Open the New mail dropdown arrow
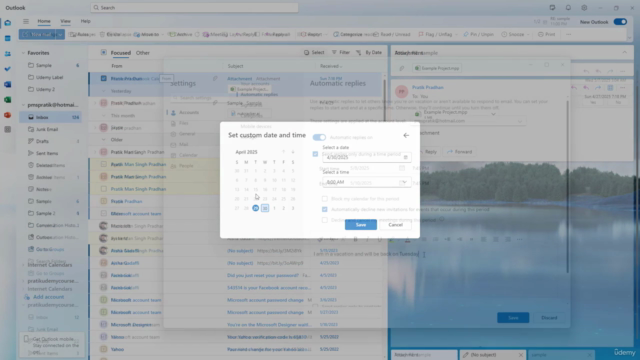Image resolution: width=640 pixels, height=360 pixels. click(60, 35)
